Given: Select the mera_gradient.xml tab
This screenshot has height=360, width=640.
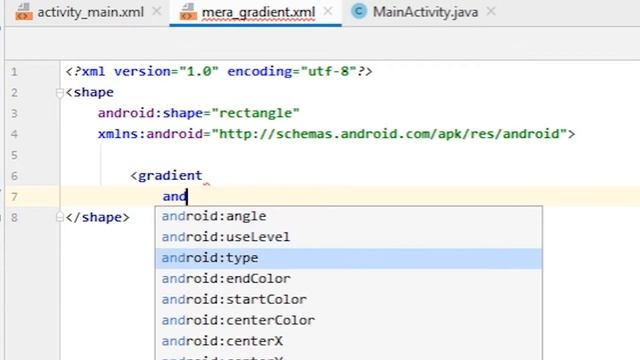Looking at the screenshot, I should pyautogui.click(x=258, y=12).
